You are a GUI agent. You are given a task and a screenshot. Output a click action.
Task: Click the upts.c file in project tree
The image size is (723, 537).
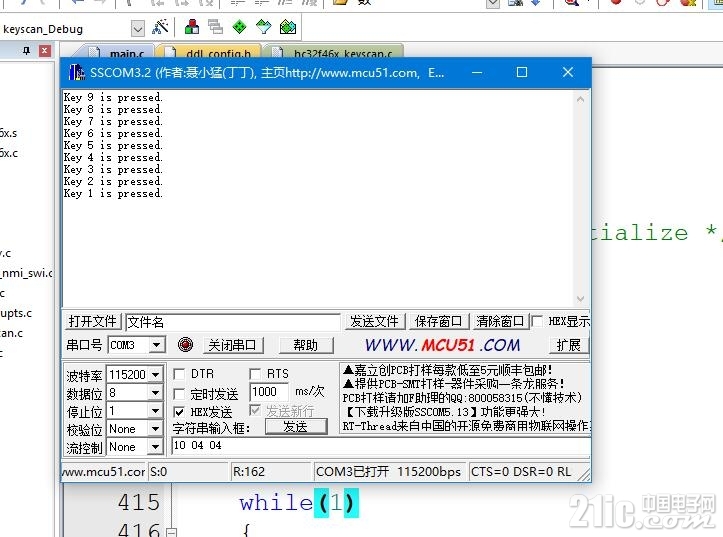[16, 313]
